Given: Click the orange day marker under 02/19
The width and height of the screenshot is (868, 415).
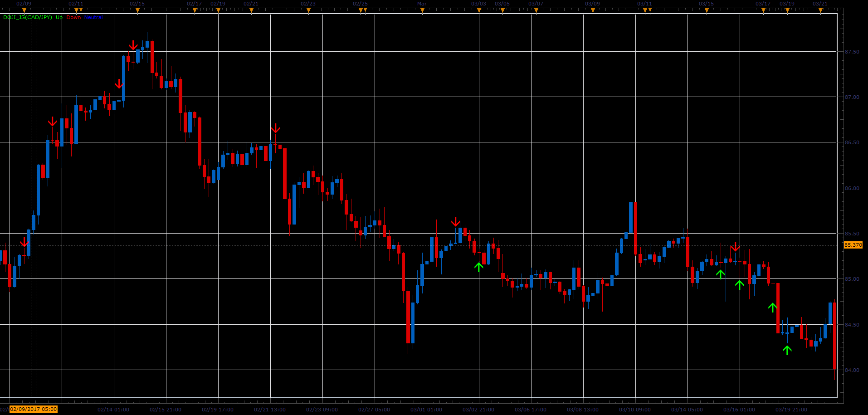Looking at the screenshot, I should [x=218, y=10].
